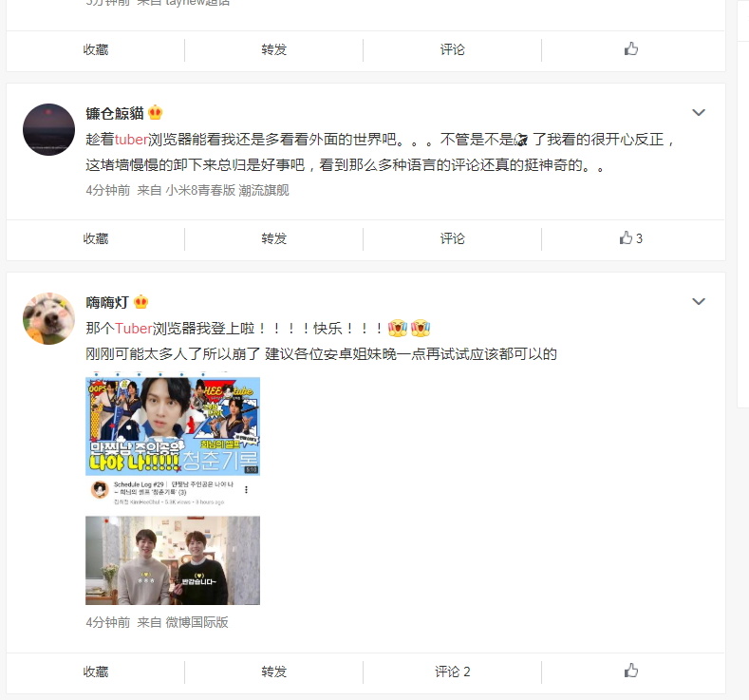Like the 镰仓鲸猫 post with 3 likes

coord(630,238)
